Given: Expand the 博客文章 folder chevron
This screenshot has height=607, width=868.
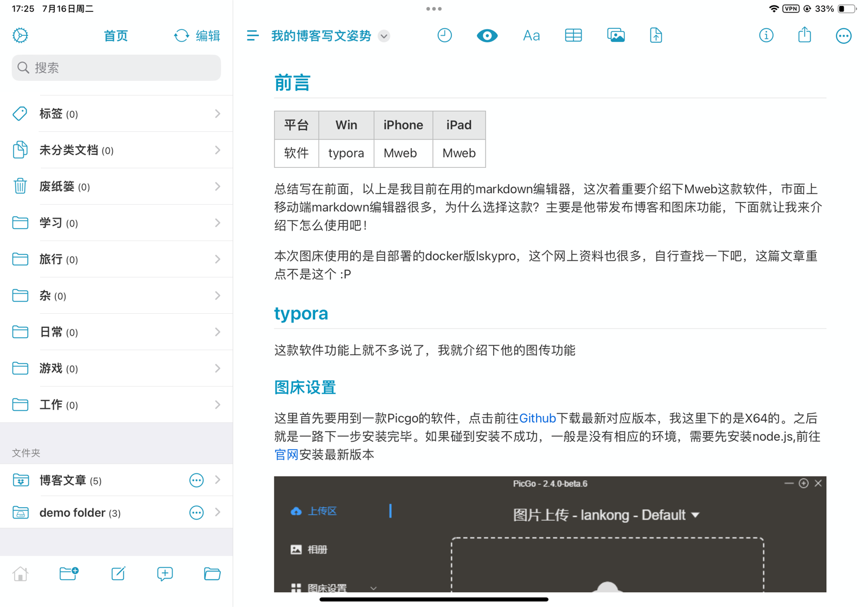Looking at the screenshot, I should pos(218,480).
